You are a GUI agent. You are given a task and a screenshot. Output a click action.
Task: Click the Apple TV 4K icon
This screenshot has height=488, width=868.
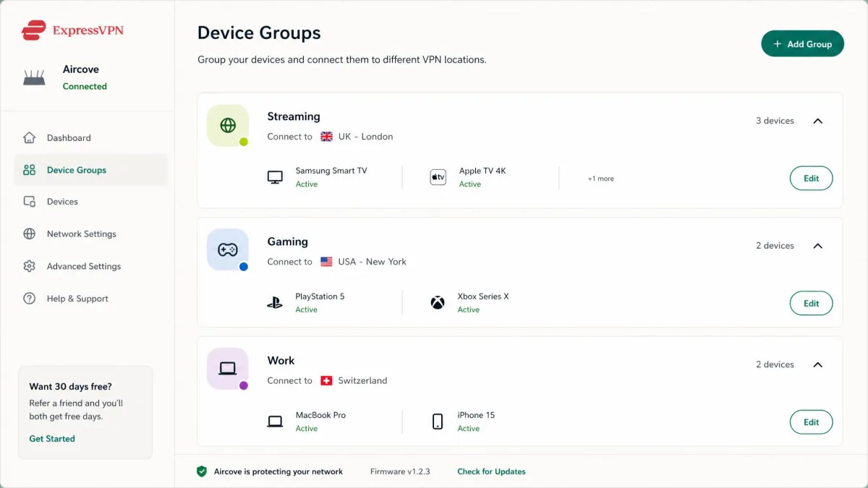click(438, 178)
